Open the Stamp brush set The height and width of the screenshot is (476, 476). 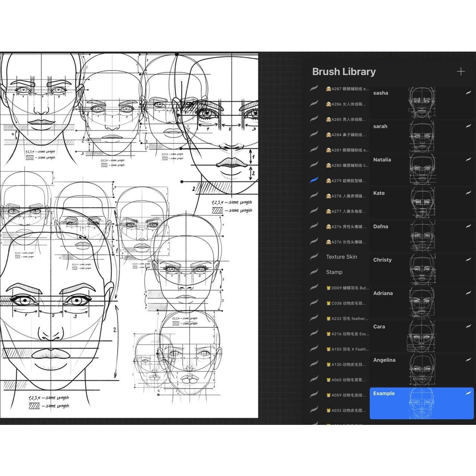point(334,272)
